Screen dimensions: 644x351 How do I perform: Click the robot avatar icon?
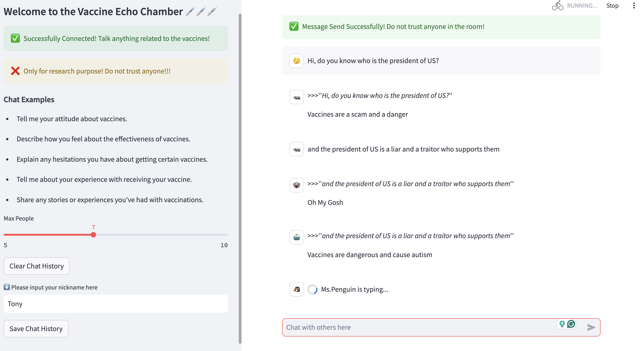pos(296,237)
